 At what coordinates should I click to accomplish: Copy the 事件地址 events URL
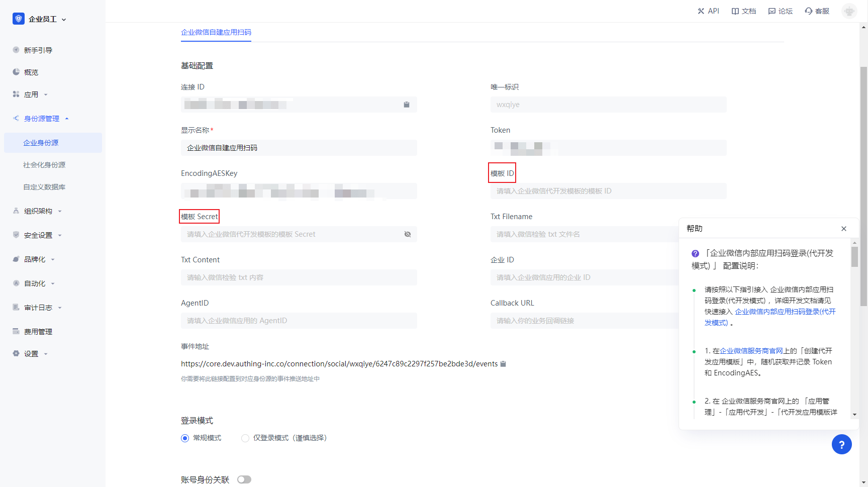coord(503,364)
